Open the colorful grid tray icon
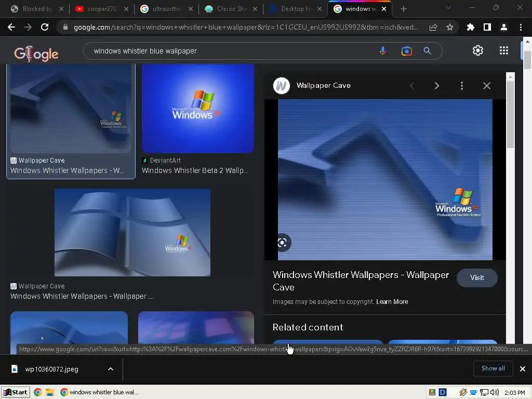 [x=432, y=392]
